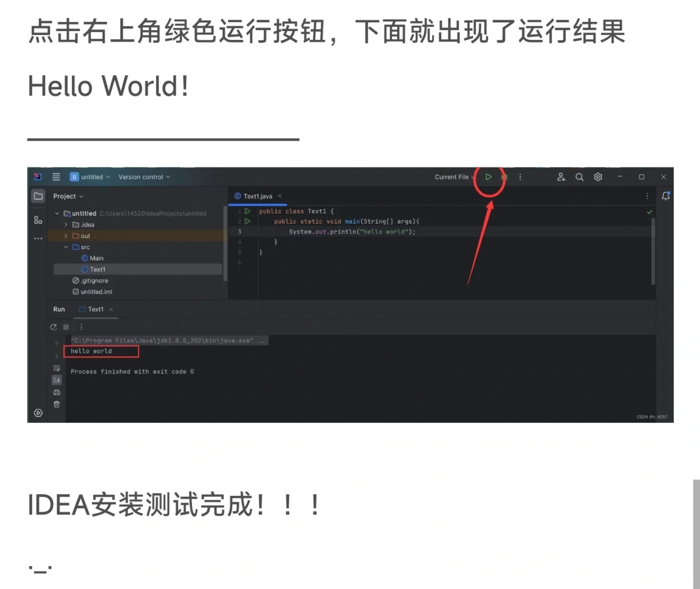The image size is (700, 589).
Task: Open the IDE settings gear
Action: click(598, 177)
